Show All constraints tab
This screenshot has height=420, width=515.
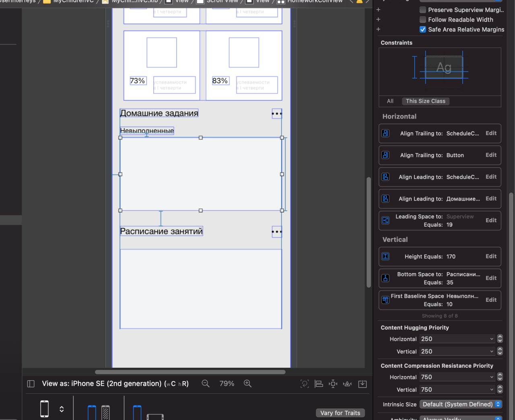(x=390, y=101)
